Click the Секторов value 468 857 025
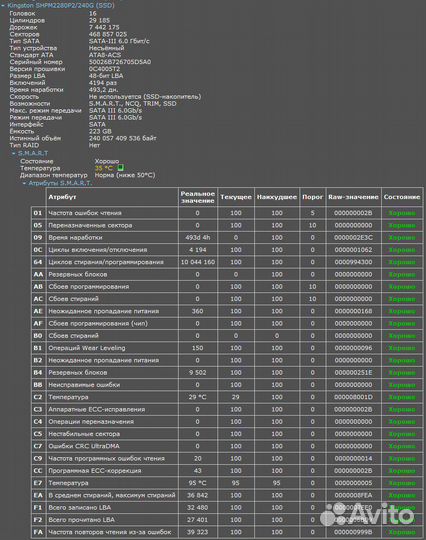The width and height of the screenshot is (426, 540). [108, 34]
